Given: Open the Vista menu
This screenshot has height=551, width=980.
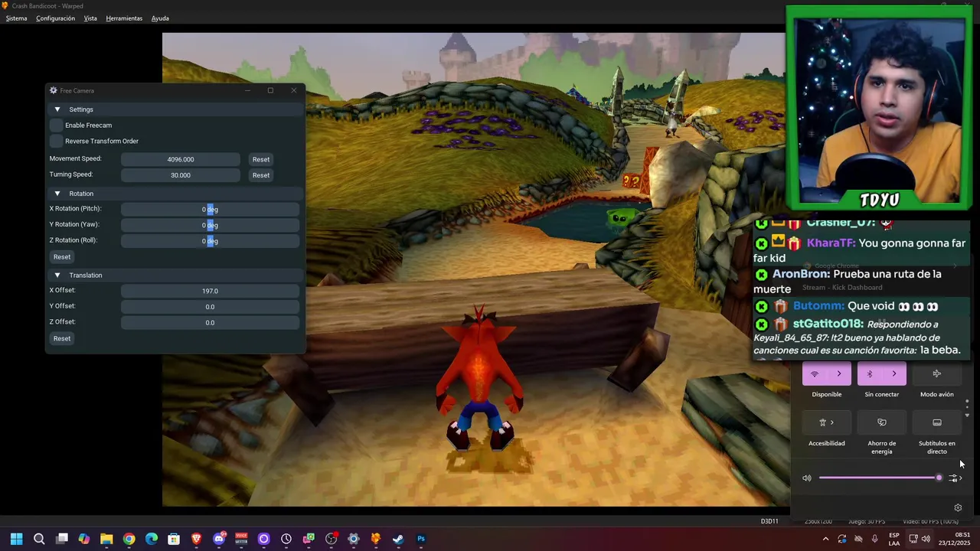Looking at the screenshot, I should point(90,18).
